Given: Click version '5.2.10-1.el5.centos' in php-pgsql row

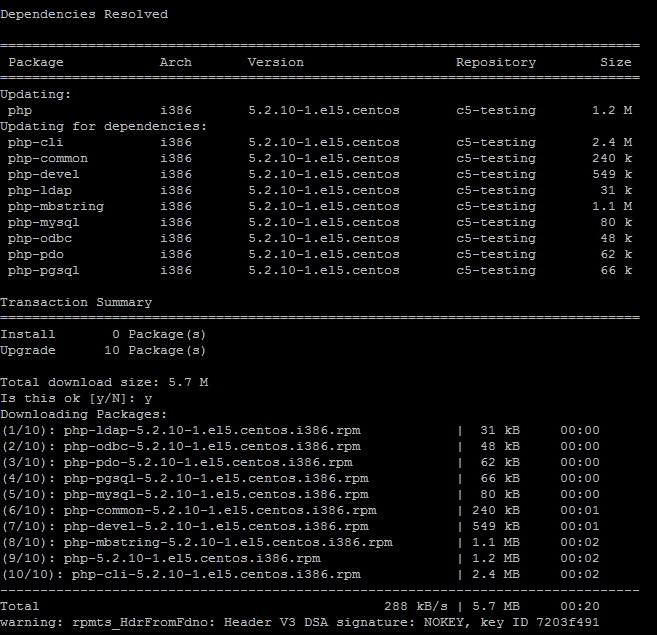Looking at the screenshot, I should pos(324,270).
